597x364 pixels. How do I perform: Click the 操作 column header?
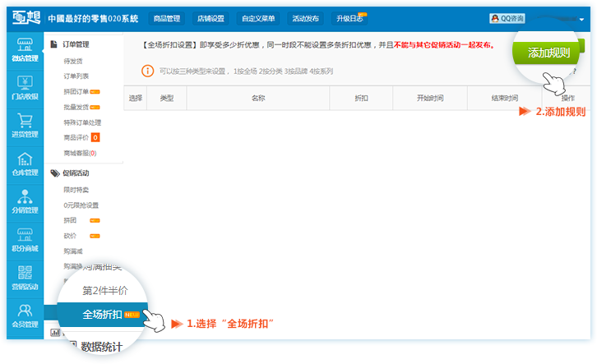(x=567, y=98)
